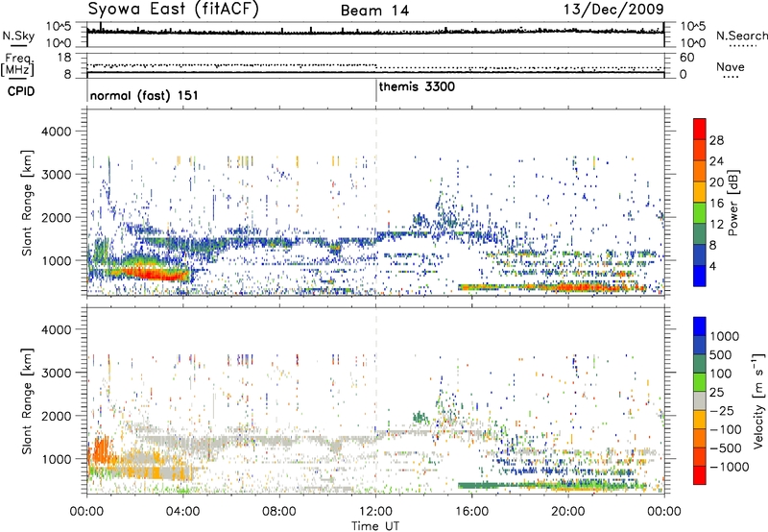Image resolution: width=768 pixels, height=532 pixels.
Task: Click the blue top segment of the Velocity colorbar
Action: (x=700, y=326)
